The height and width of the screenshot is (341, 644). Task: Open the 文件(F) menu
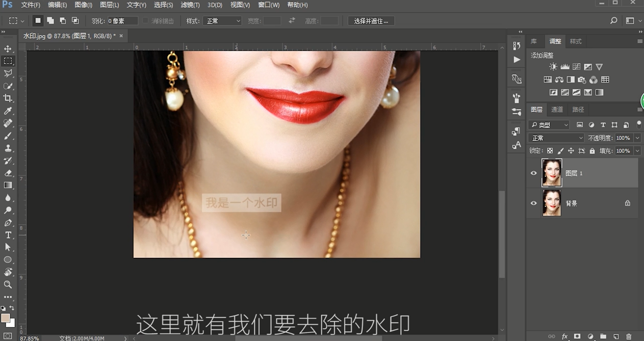[30, 5]
